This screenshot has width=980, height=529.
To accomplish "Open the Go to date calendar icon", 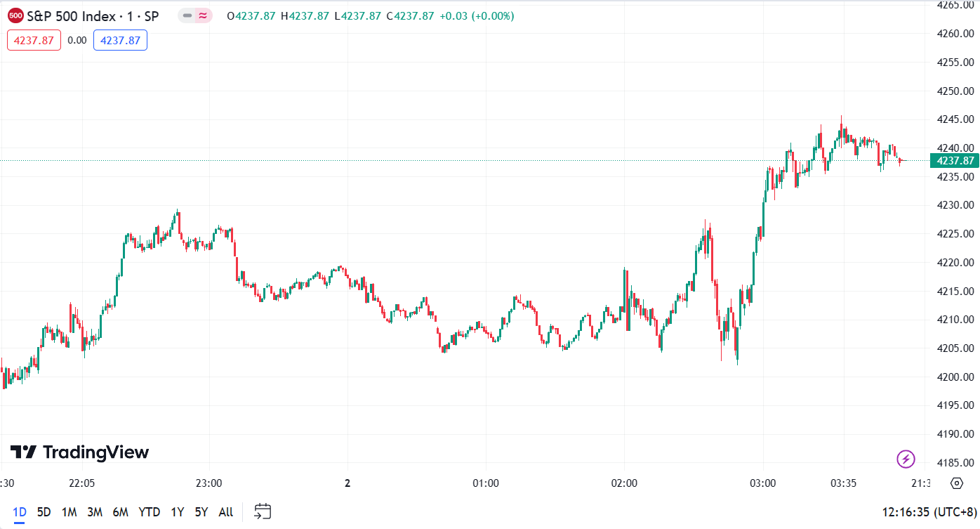I will click(x=263, y=511).
